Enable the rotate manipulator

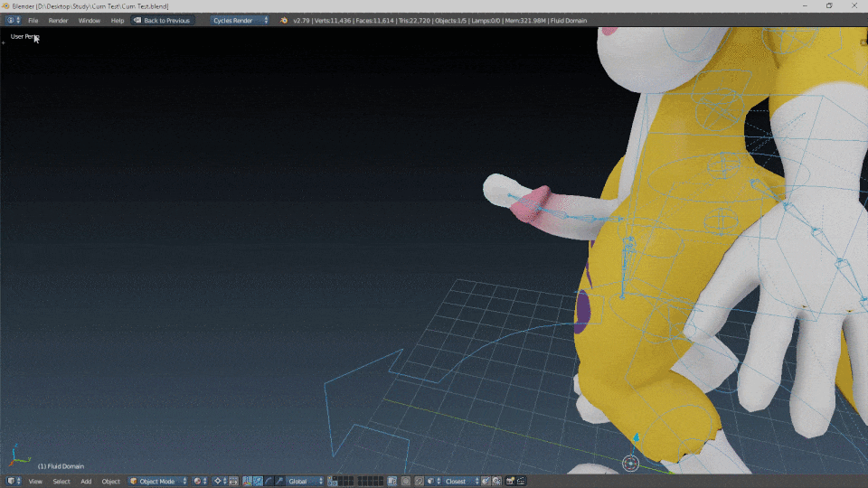click(269, 482)
